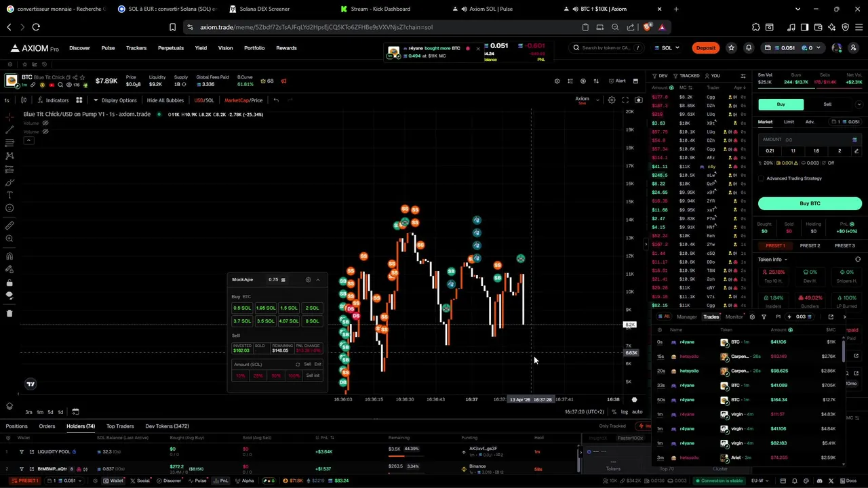Open Display Options dropdown
The width and height of the screenshot is (868, 488).
click(x=115, y=100)
